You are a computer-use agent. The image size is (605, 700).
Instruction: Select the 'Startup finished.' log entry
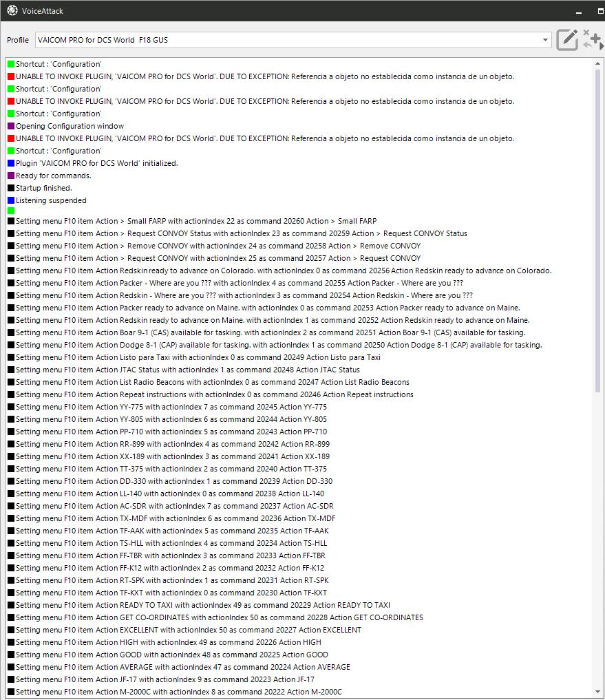coord(40,188)
